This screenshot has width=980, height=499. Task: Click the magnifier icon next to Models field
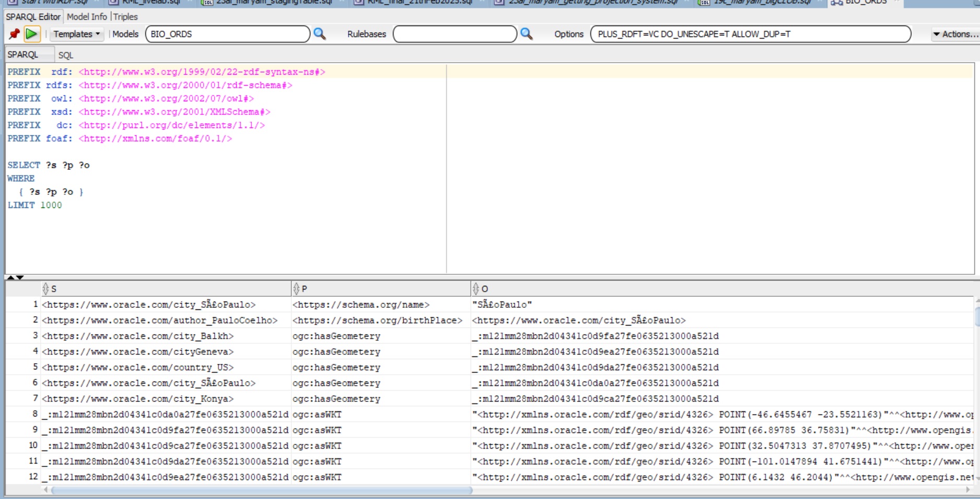(x=319, y=34)
